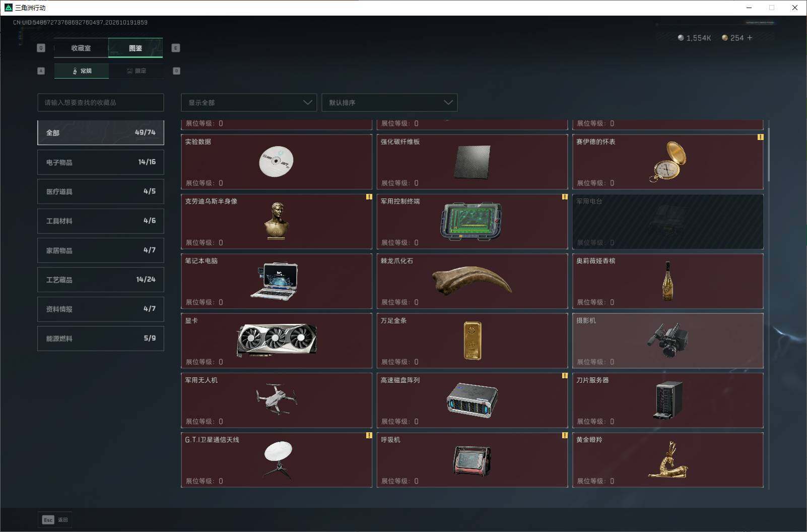807x532 pixels.
Task: Select the 摄影机 camera icon
Action: click(x=667, y=340)
